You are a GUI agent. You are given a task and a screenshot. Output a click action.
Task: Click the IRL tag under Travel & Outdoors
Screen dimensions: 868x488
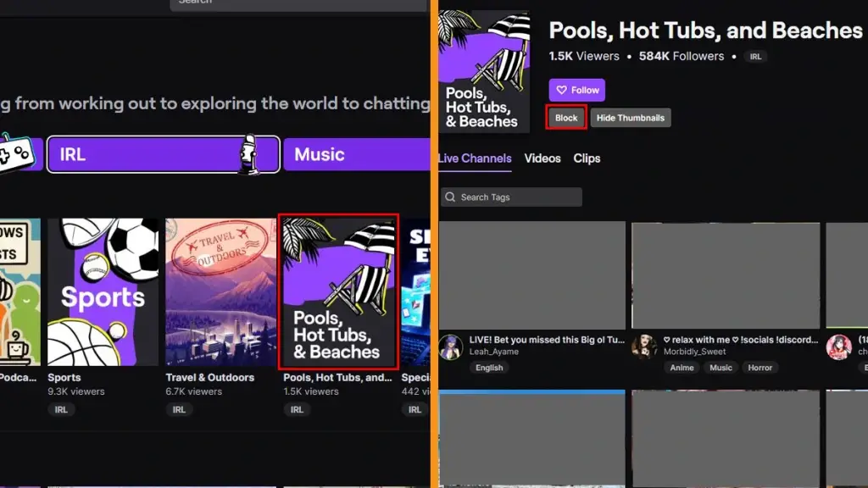pyautogui.click(x=179, y=409)
